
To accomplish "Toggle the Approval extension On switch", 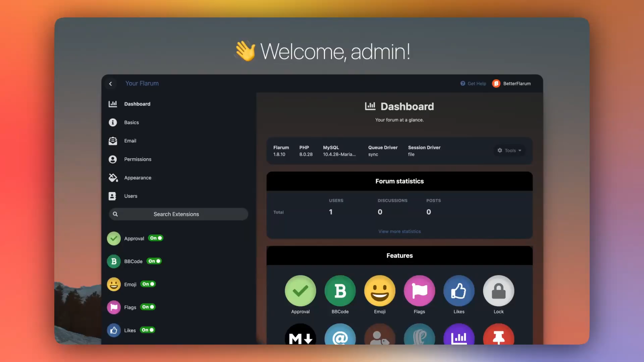I will pyautogui.click(x=156, y=238).
